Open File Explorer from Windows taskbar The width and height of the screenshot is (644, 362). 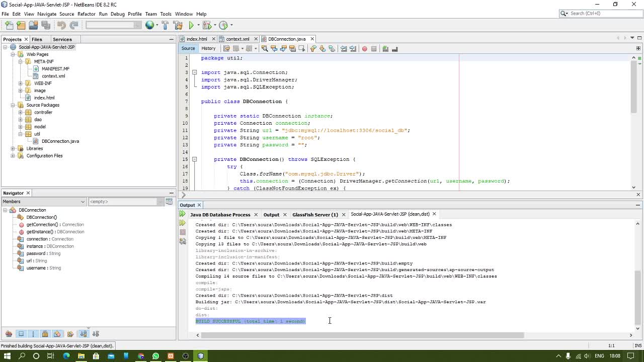point(81,356)
